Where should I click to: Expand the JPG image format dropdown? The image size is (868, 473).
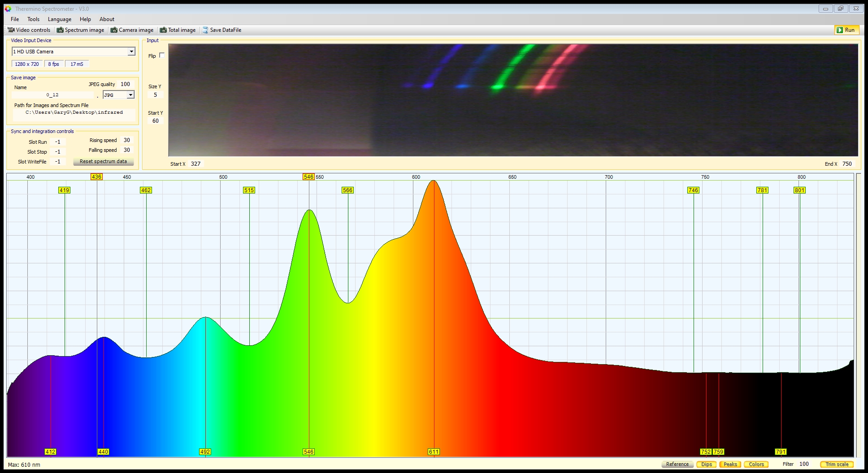130,95
